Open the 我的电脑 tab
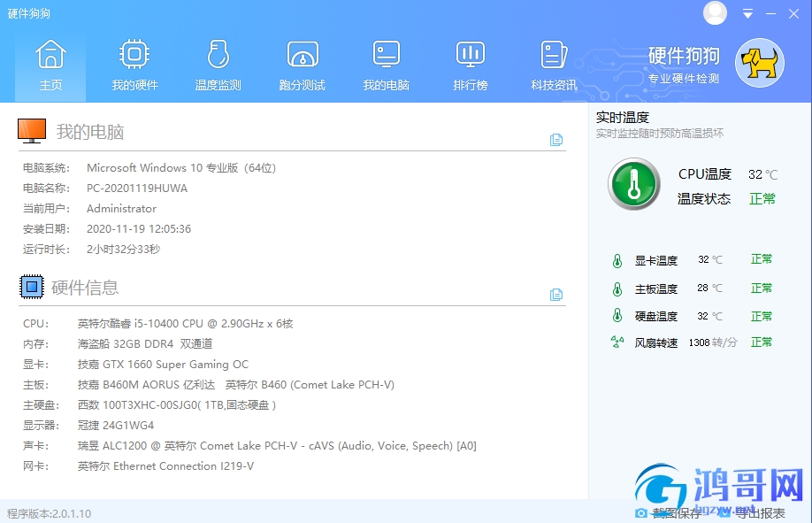This screenshot has width=812, height=523. (x=387, y=65)
